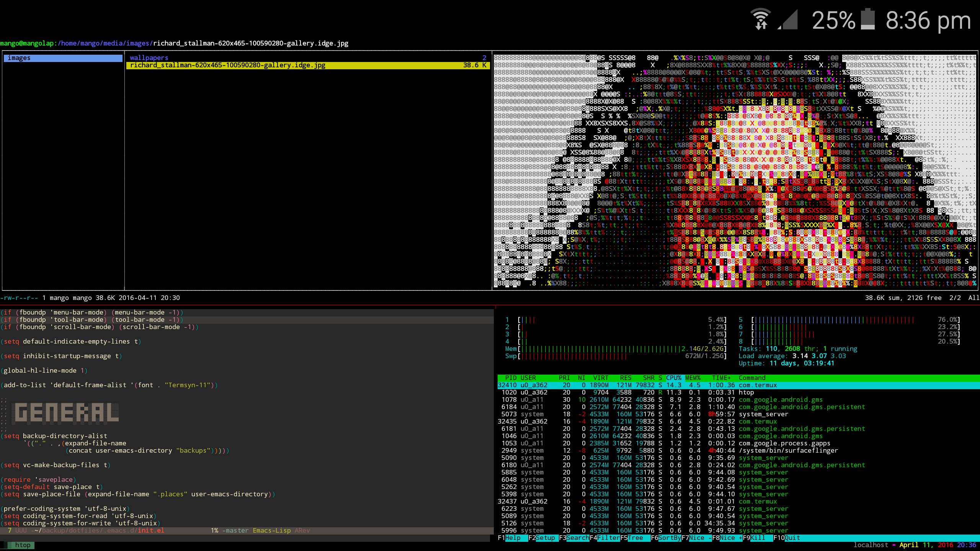Click -master branch in Emacs modeline
Screen dimensions: 980x551
(235, 530)
